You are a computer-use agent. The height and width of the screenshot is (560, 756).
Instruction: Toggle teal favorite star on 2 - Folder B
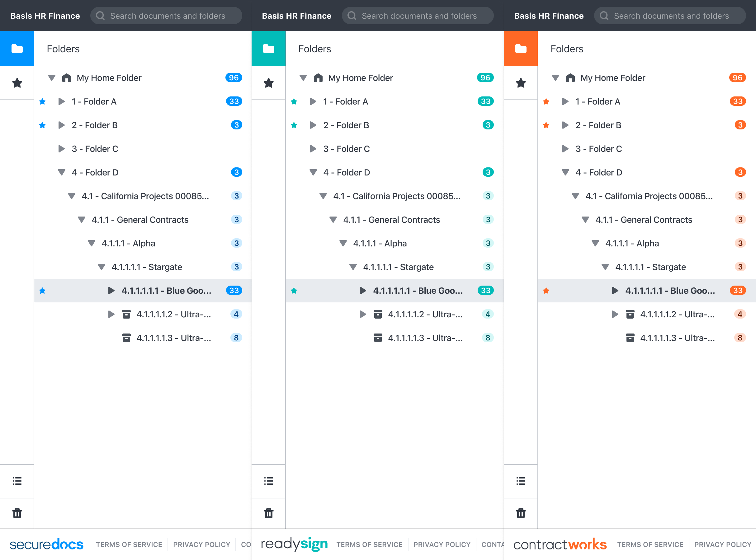(x=294, y=125)
